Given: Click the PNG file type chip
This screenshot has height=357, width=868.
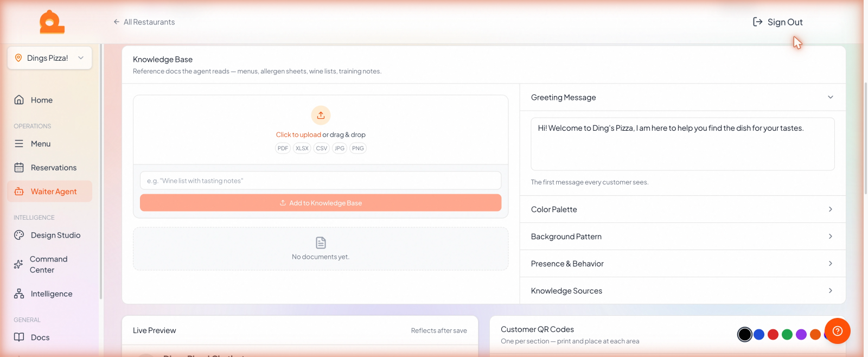Looking at the screenshot, I should tap(358, 148).
